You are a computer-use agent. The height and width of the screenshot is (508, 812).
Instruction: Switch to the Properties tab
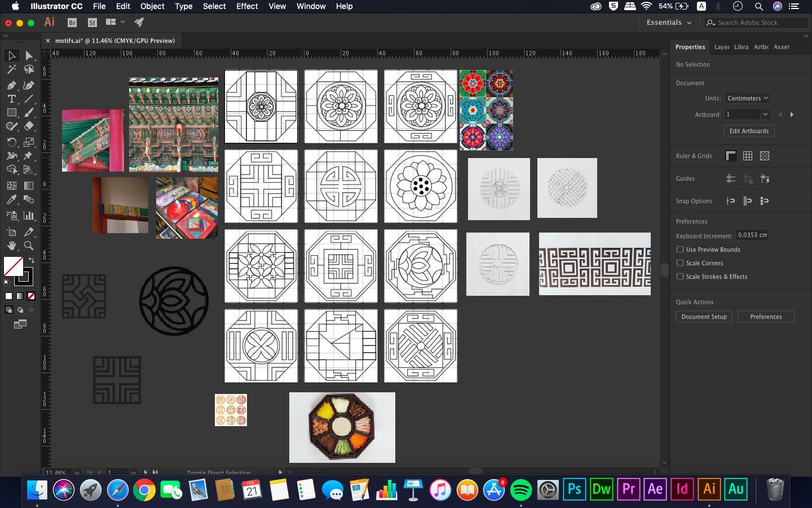[690, 47]
